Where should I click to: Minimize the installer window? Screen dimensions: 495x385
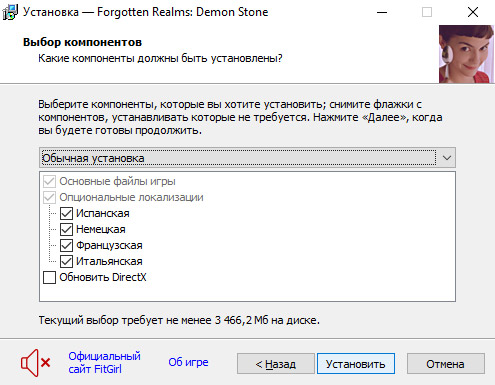click(382, 12)
